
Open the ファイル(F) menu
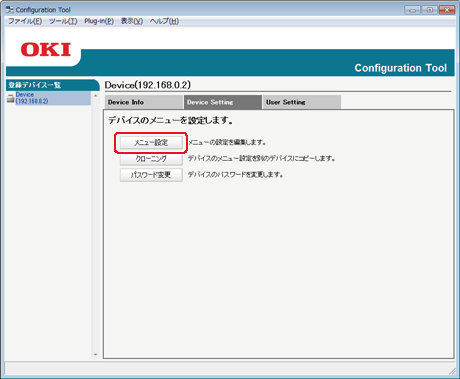(x=25, y=21)
